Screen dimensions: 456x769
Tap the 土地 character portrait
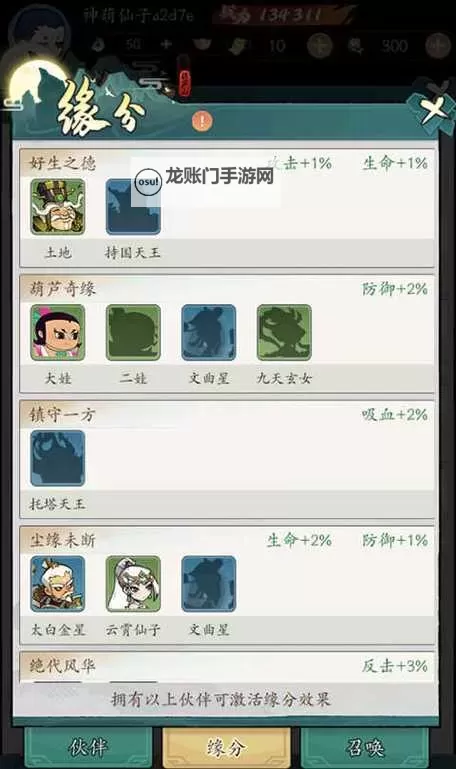(x=58, y=206)
